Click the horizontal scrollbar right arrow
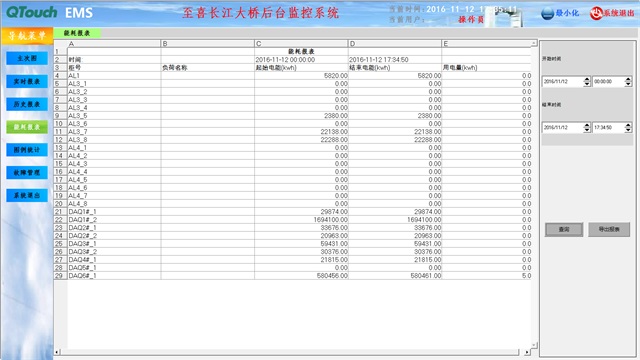Screen dimensions: 640x360 (x=527, y=352)
